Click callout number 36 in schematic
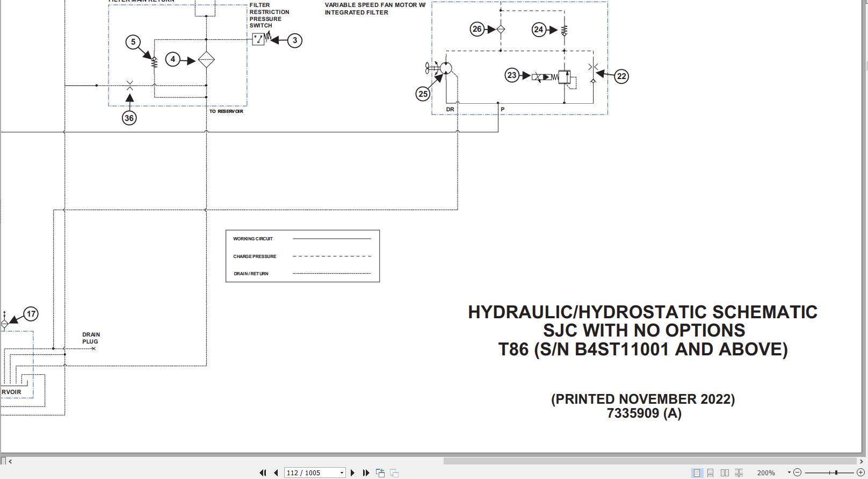Screen dimensions: 868x479 pos(129,118)
